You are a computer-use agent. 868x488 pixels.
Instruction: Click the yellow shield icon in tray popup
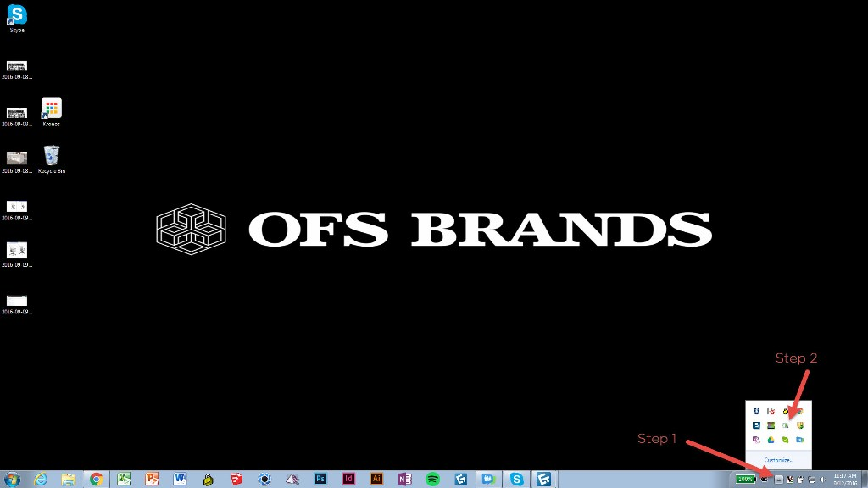click(x=800, y=425)
